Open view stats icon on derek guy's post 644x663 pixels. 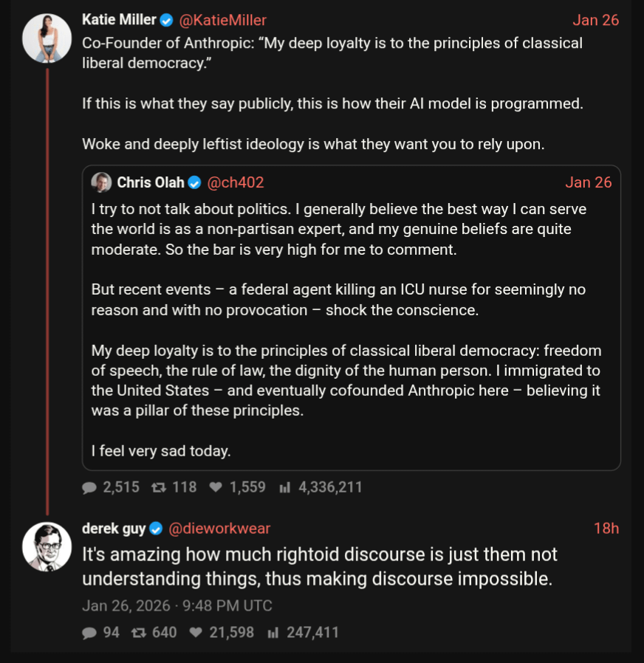(x=273, y=633)
